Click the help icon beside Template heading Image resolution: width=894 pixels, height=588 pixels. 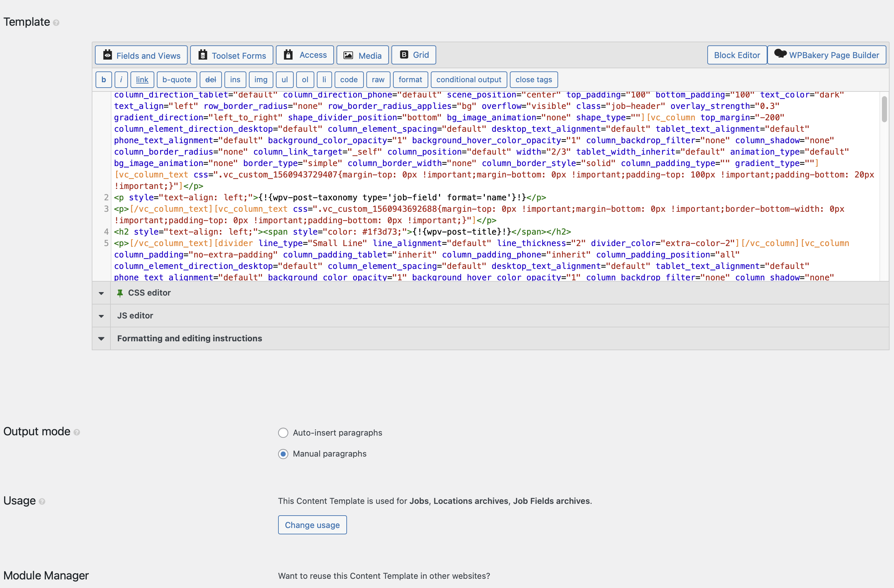click(x=56, y=23)
